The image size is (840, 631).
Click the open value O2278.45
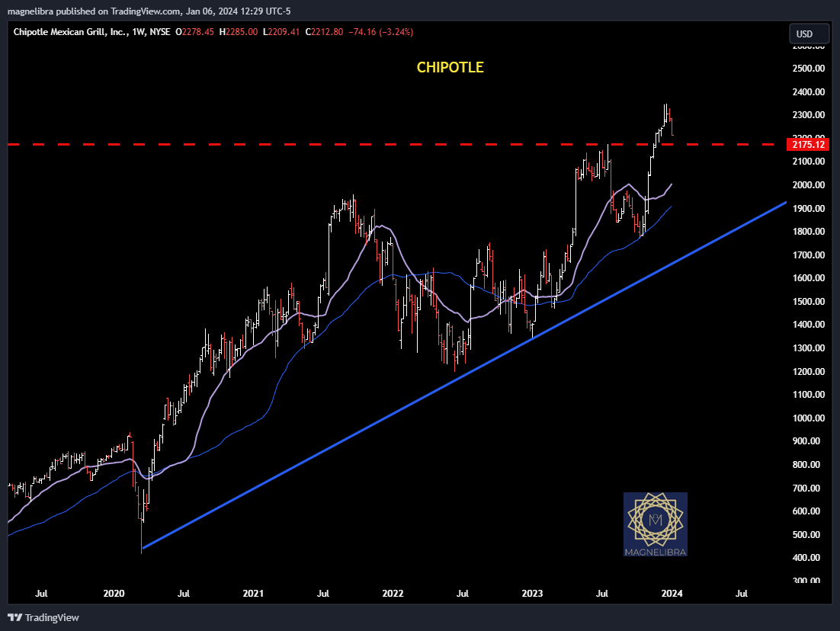[195, 32]
